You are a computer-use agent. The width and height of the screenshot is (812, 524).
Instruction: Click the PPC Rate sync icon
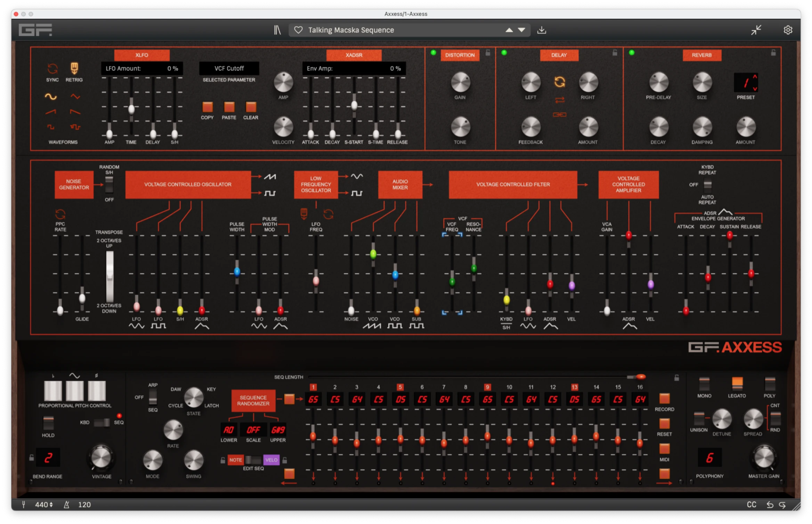tap(60, 214)
